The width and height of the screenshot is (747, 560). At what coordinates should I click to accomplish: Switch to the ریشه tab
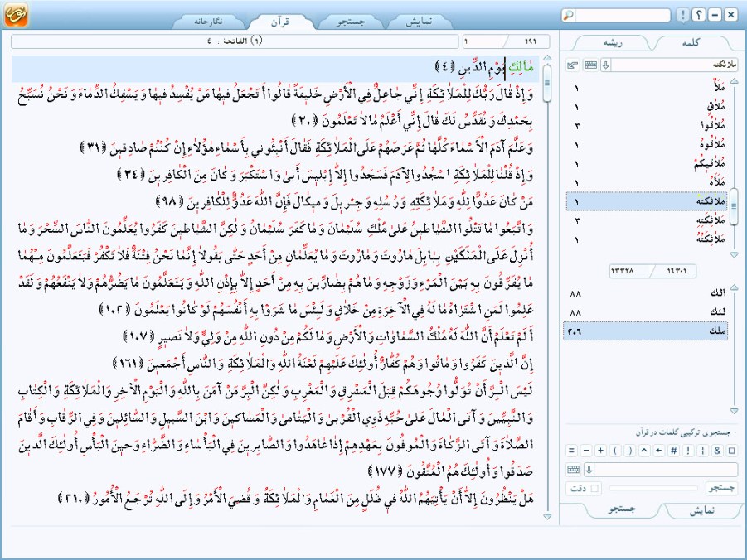pyautogui.click(x=612, y=43)
